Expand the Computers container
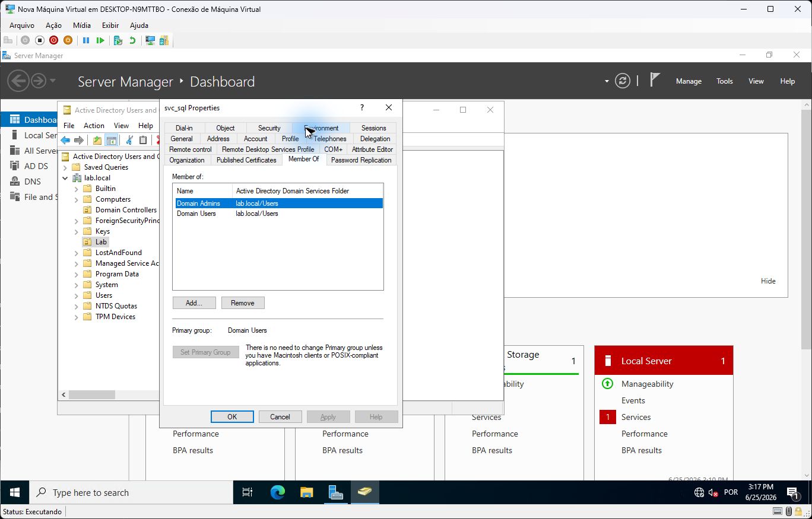Screen dimensions: 812x519 [x=76, y=199]
